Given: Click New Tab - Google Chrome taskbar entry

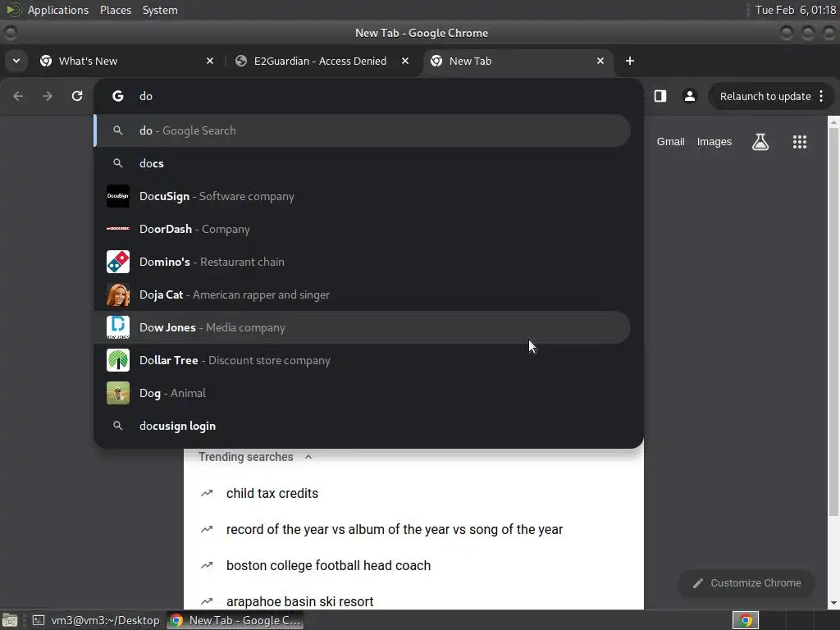Looking at the screenshot, I should (x=235, y=620).
